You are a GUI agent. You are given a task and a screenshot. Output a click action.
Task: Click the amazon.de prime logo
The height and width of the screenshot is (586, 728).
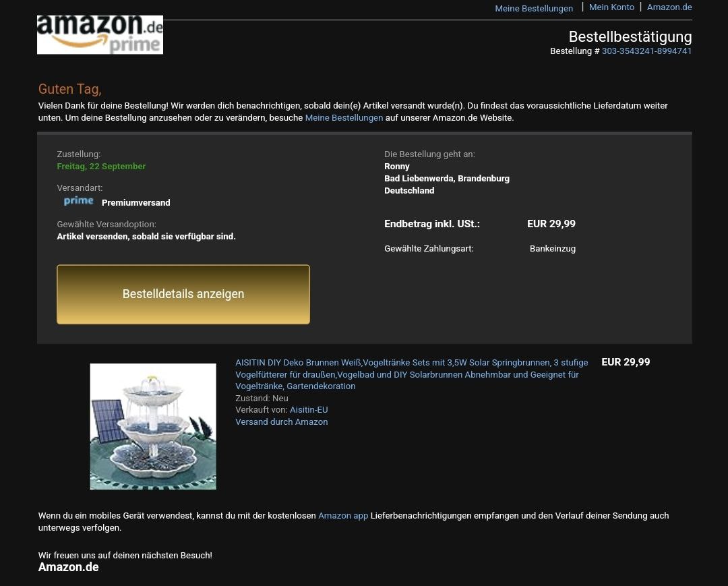pos(100,35)
